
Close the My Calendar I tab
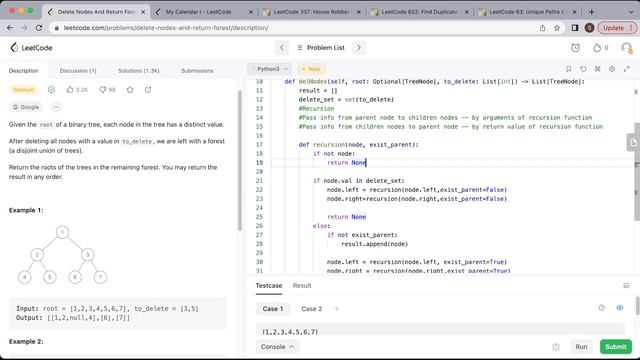[251, 12]
